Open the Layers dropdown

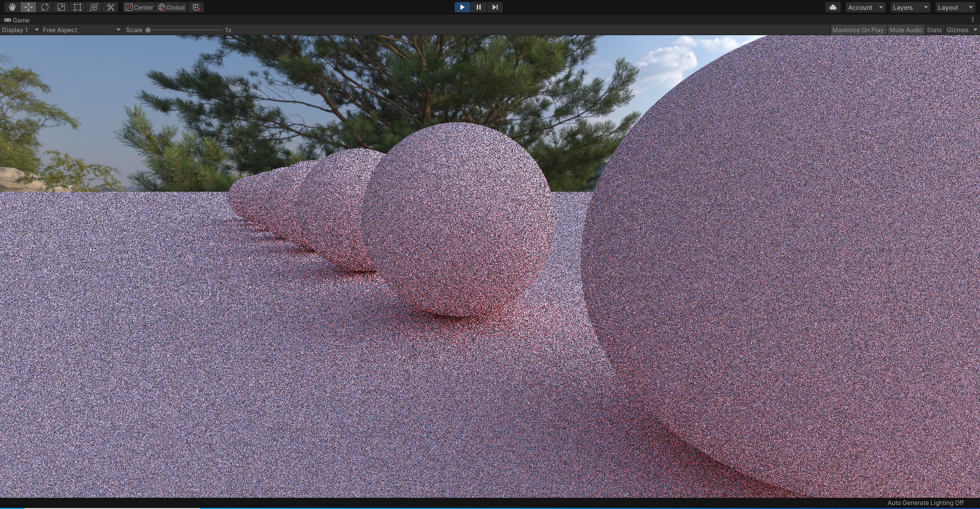pyautogui.click(x=910, y=7)
